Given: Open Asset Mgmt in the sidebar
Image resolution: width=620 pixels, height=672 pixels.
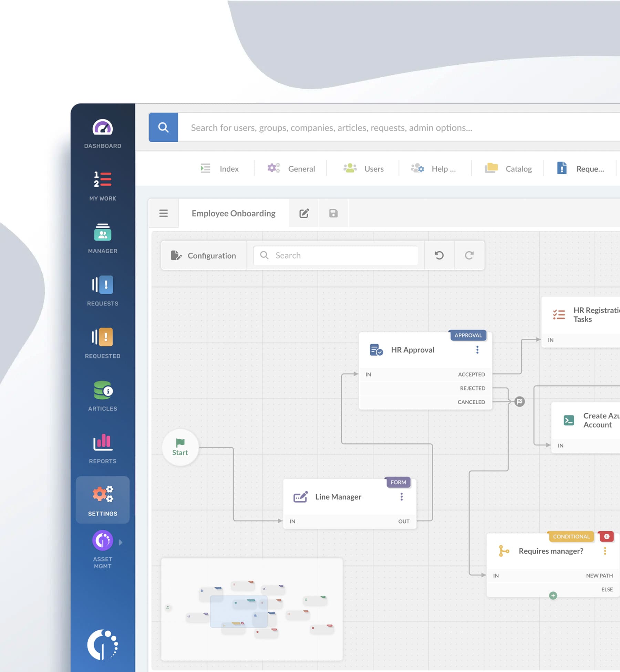Looking at the screenshot, I should point(103,549).
